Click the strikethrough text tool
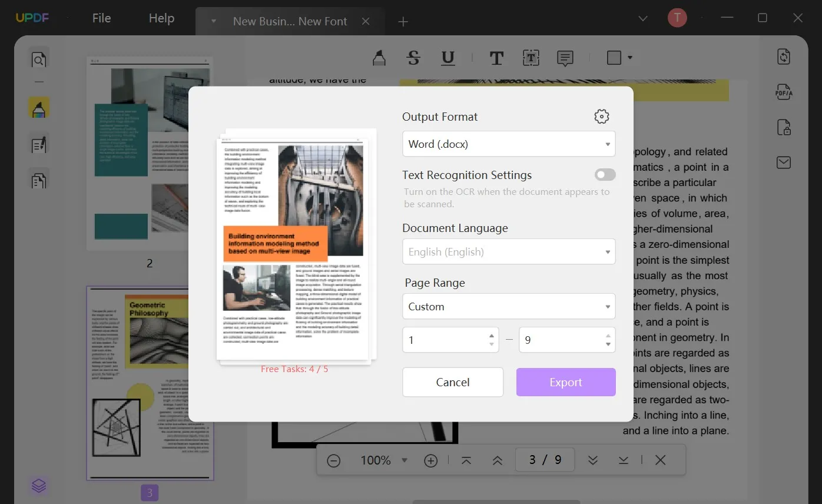Viewport: 822px width, 504px height. (x=413, y=58)
